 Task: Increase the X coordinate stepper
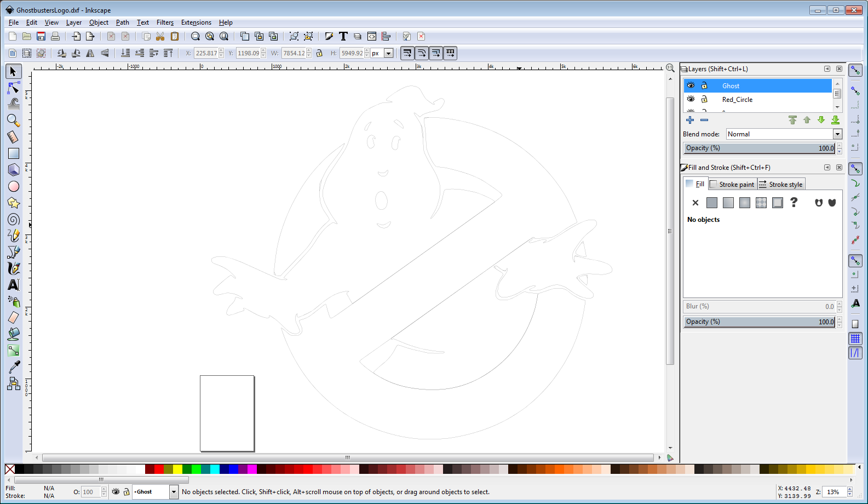pyautogui.click(x=221, y=51)
